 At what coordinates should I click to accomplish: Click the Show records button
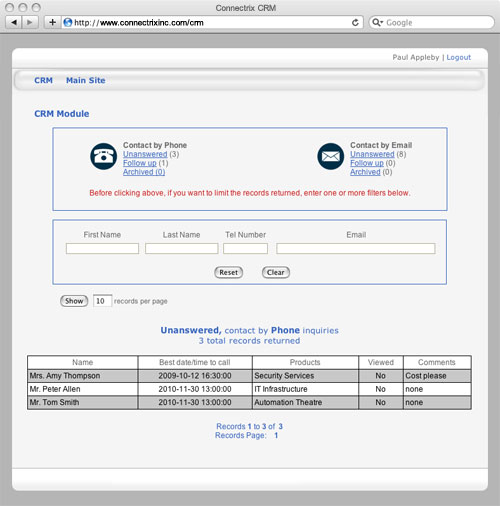[74, 301]
